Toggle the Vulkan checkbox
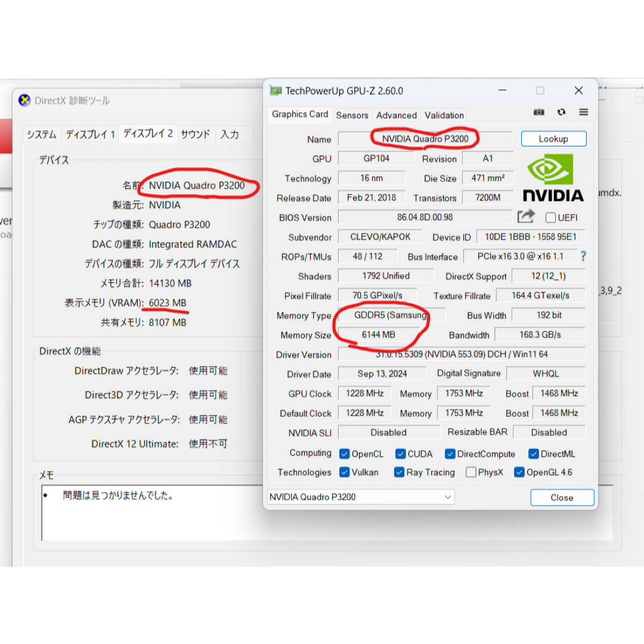 point(344,472)
